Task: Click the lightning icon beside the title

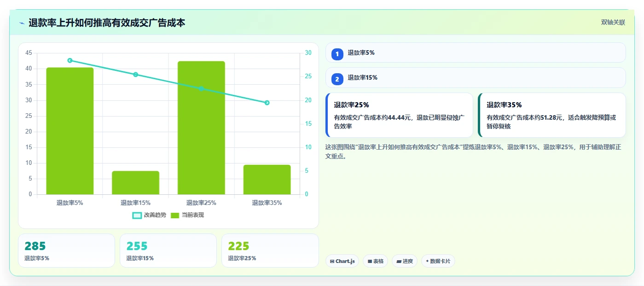Action: pyautogui.click(x=22, y=23)
